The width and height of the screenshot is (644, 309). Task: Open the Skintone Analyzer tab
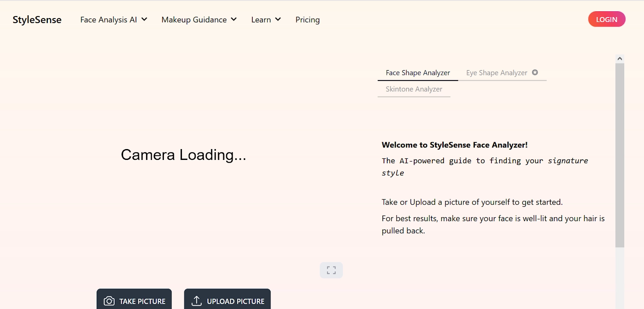click(x=414, y=89)
